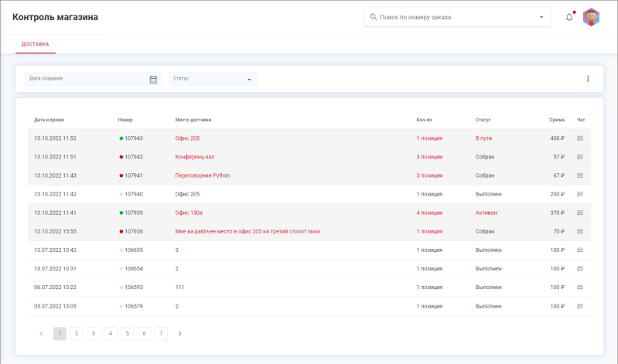The width and height of the screenshot is (618, 364).
Task: Go to page 3
Action: click(94, 334)
